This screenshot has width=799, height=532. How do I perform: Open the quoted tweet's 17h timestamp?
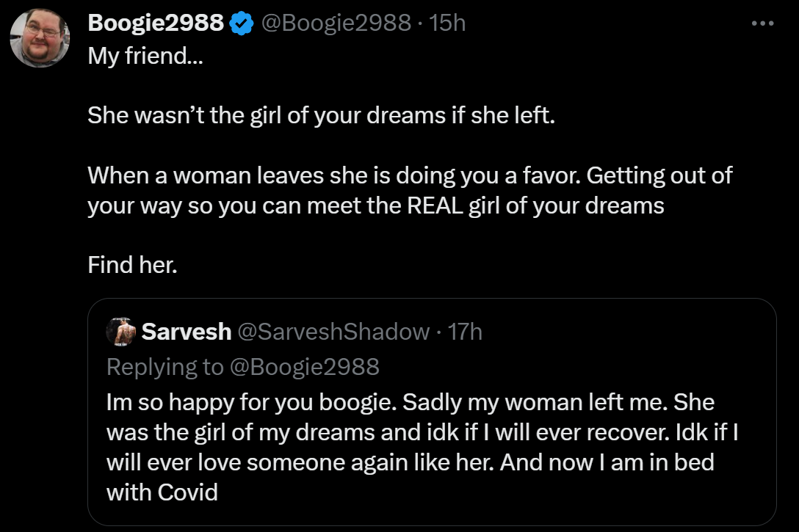(x=466, y=332)
